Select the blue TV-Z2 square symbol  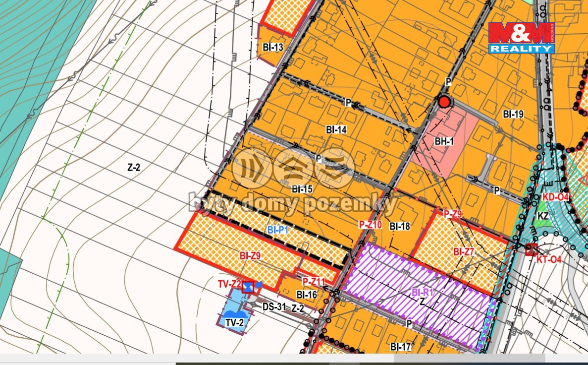coord(248,286)
